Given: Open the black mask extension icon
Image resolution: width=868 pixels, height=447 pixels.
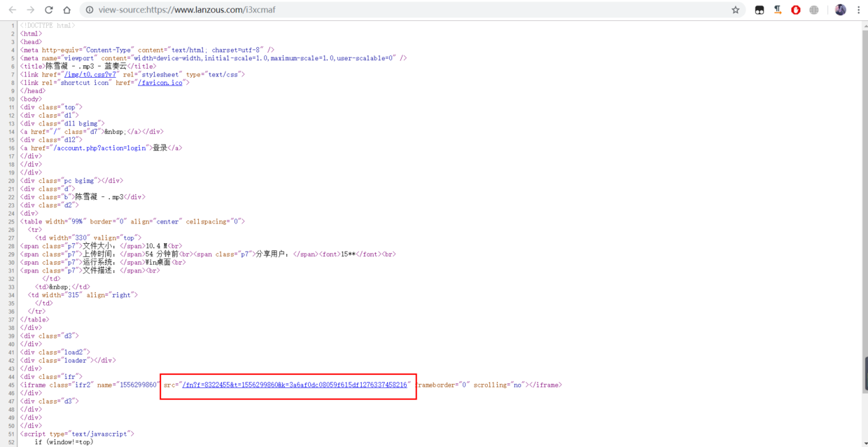Looking at the screenshot, I should [759, 10].
